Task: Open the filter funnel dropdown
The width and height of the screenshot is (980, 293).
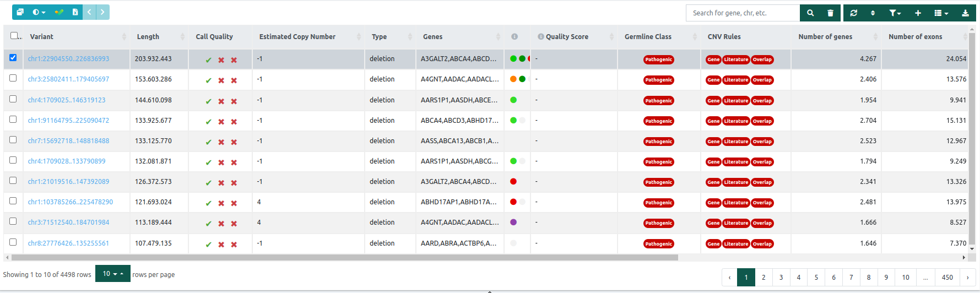Action: (895, 13)
